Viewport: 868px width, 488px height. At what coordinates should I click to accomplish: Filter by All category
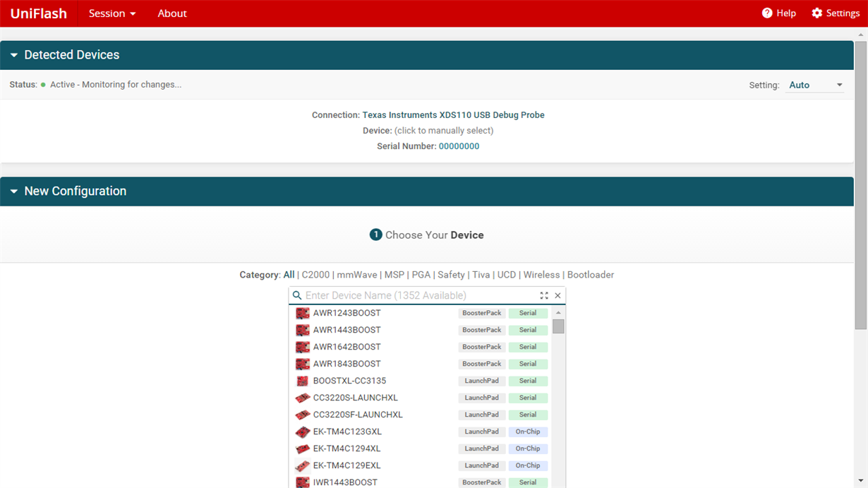point(289,275)
